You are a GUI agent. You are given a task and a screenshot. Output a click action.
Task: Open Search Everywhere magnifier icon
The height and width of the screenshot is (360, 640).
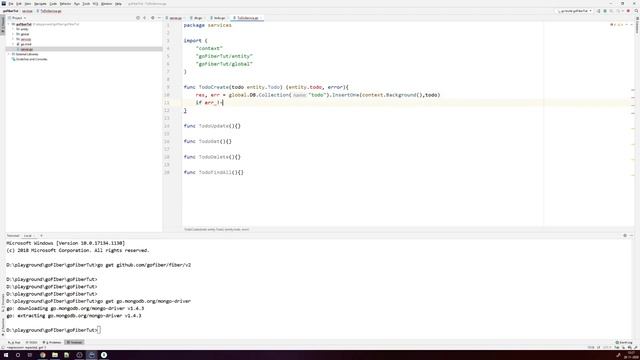click(x=636, y=11)
